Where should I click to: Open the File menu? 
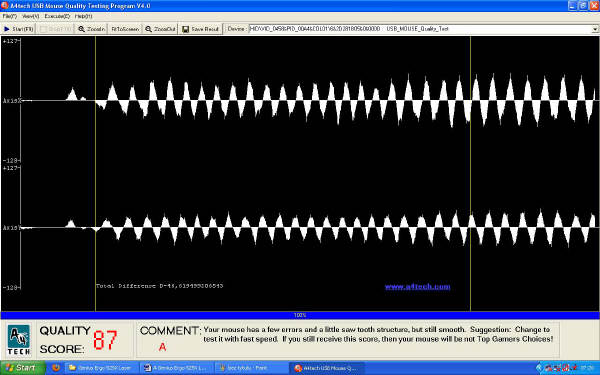[10, 16]
